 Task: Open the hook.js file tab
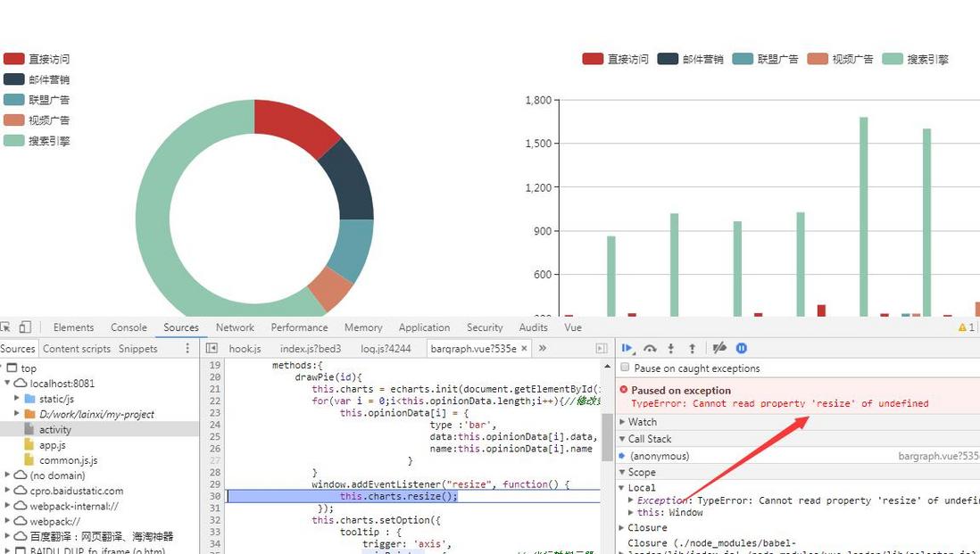point(245,349)
